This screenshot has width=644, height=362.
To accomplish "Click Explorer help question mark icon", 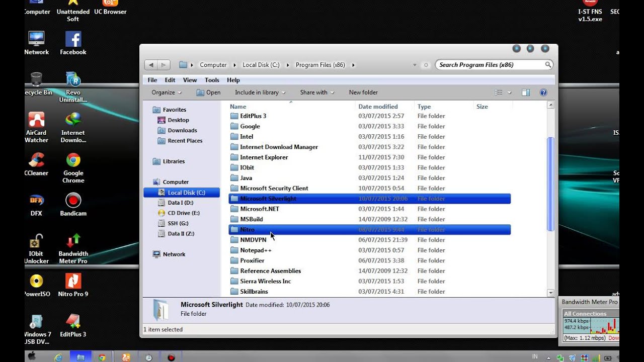I will click(x=543, y=93).
